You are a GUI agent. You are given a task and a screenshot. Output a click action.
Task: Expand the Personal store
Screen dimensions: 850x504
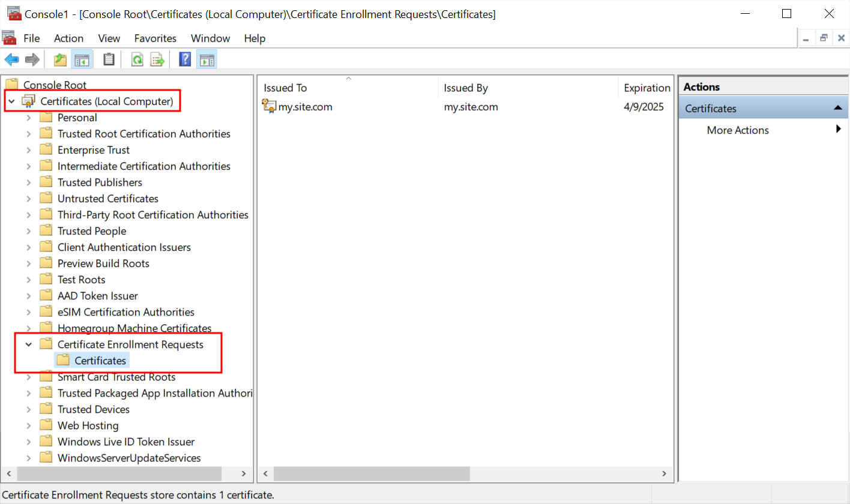pos(29,118)
